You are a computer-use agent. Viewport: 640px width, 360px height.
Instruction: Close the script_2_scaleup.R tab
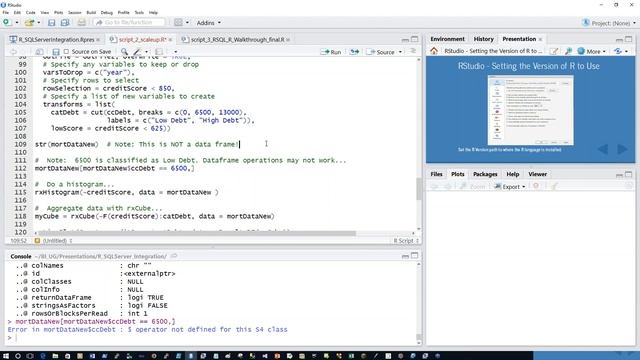[x=170, y=40]
